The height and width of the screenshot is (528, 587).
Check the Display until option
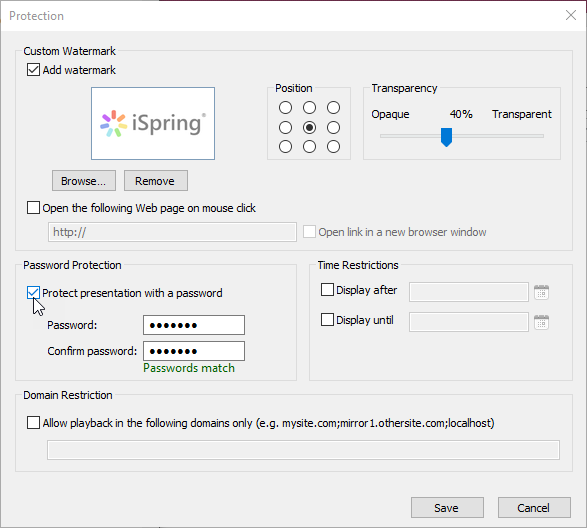click(328, 320)
